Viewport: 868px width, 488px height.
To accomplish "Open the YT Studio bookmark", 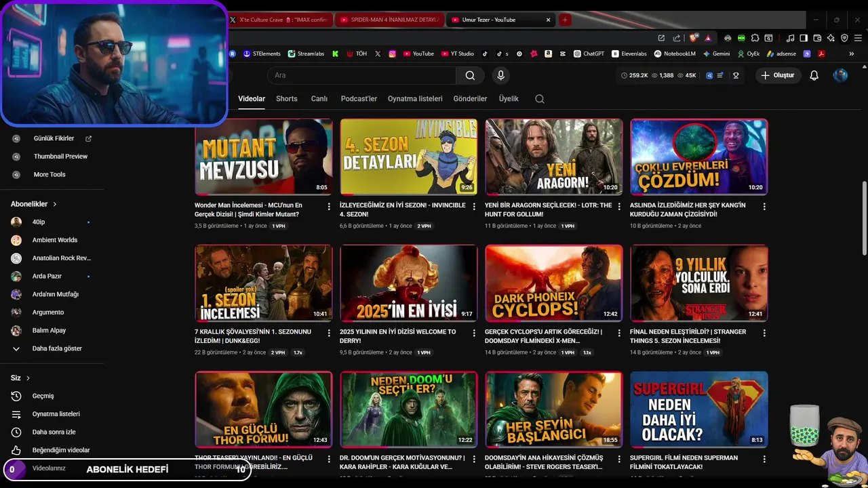I will click(x=458, y=54).
